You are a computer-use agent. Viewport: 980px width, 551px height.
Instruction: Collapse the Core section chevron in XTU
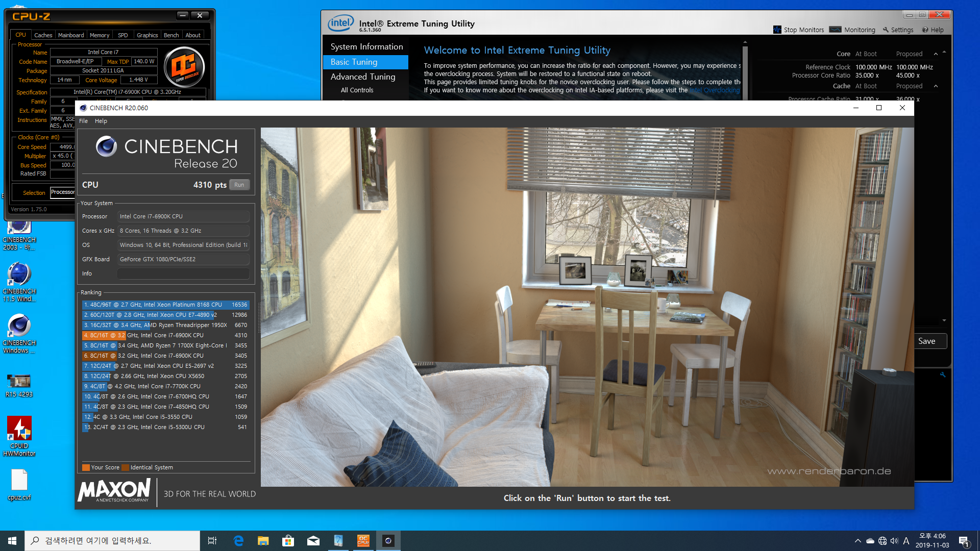(936, 54)
